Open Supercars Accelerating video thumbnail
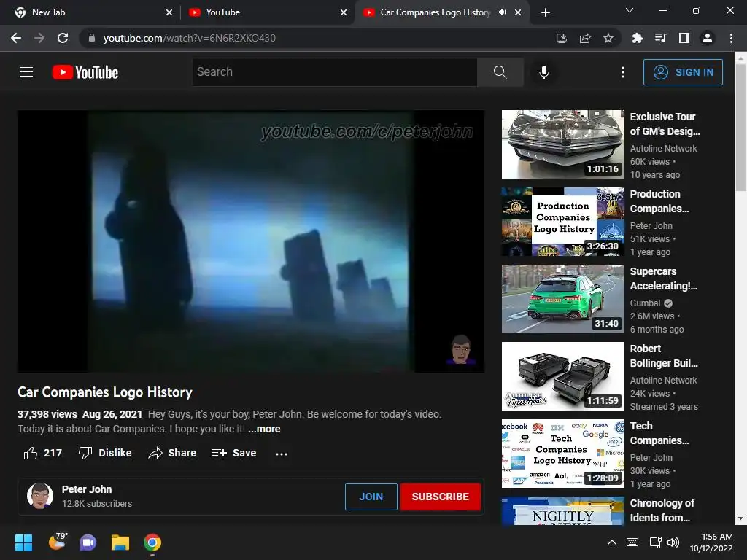This screenshot has width=747, height=560. tap(562, 298)
